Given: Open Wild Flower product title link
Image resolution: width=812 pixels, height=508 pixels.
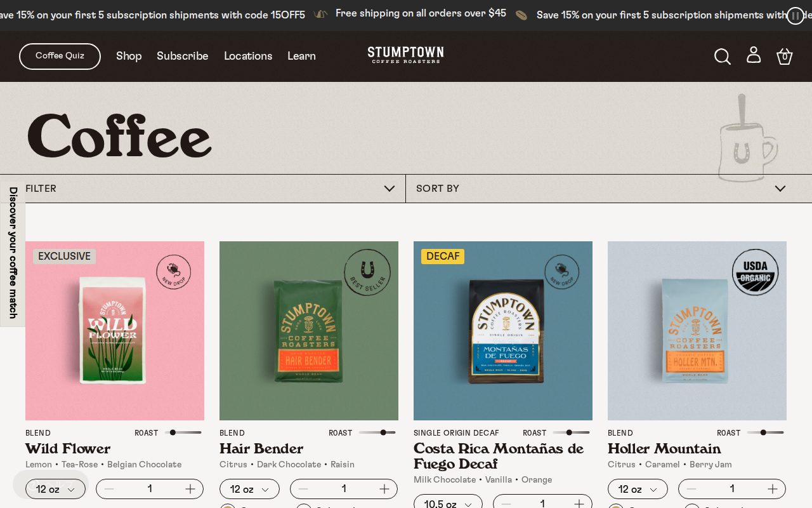Looking at the screenshot, I should pos(68,449).
